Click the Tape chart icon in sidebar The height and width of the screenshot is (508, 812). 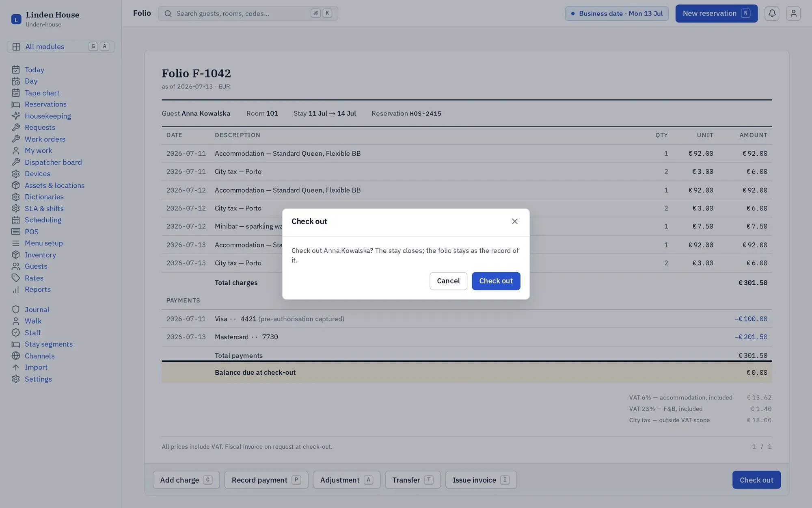[16, 93]
